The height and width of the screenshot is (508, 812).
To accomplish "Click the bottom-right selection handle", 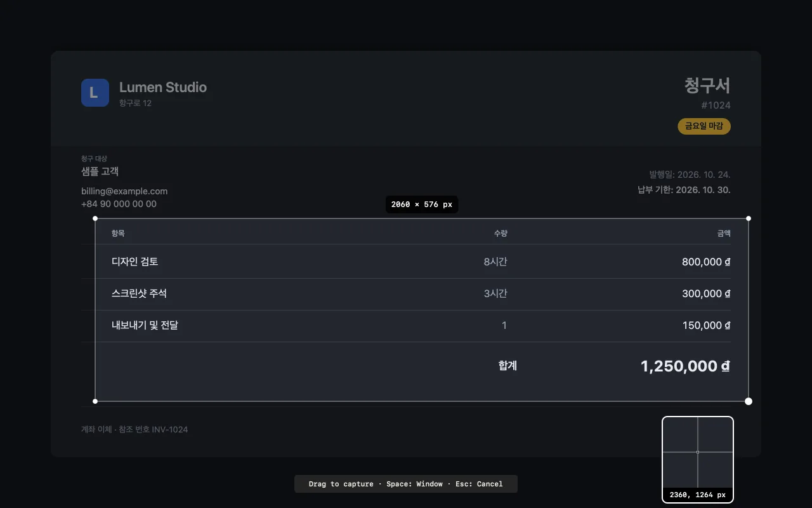I will pyautogui.click(x=749, y=401).
